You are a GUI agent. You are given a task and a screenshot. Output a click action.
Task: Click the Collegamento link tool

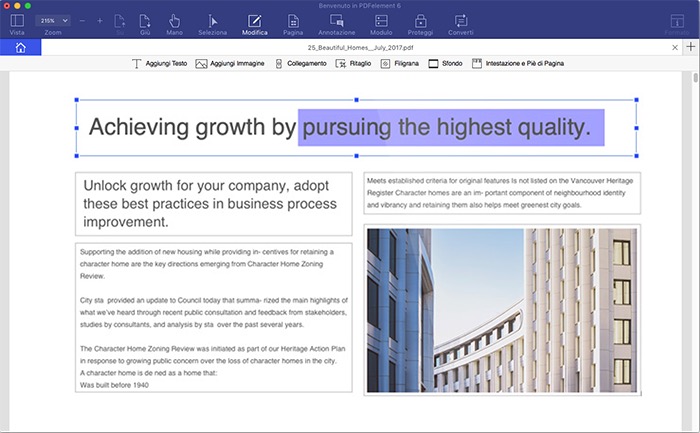[x=301, y=64]
